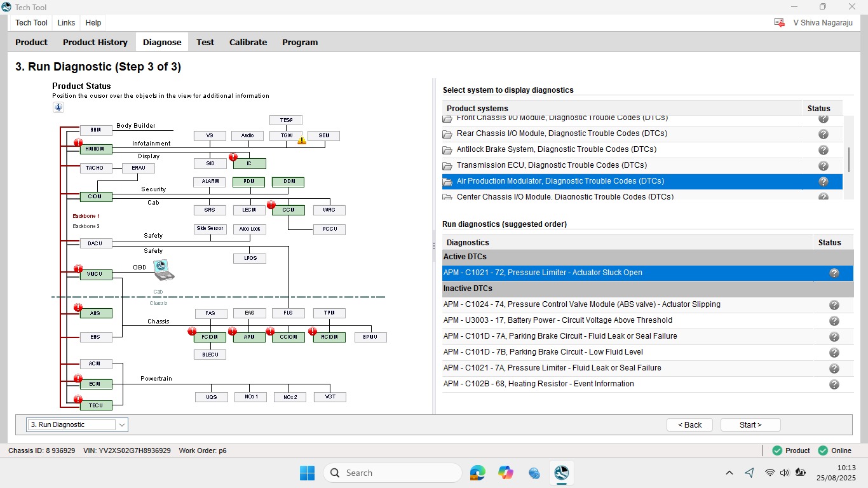Open the Windows Start menu
Screen dimensions: 868x488
coord(307,473)
